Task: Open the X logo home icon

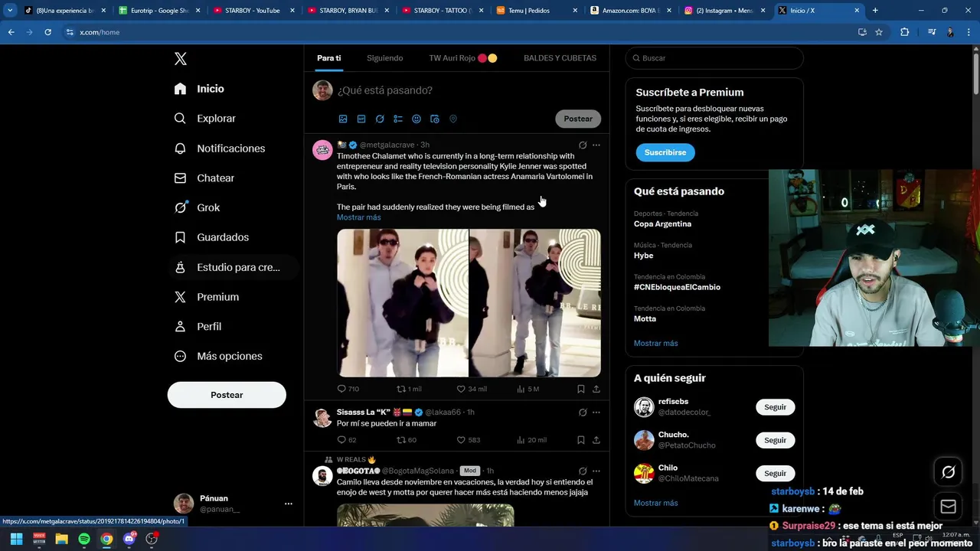Action: point(180,59)
